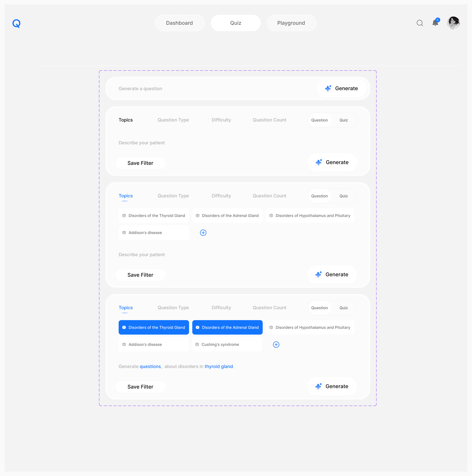Go to the Dashboard tab

pyautogui.click(x=179, y=23)
